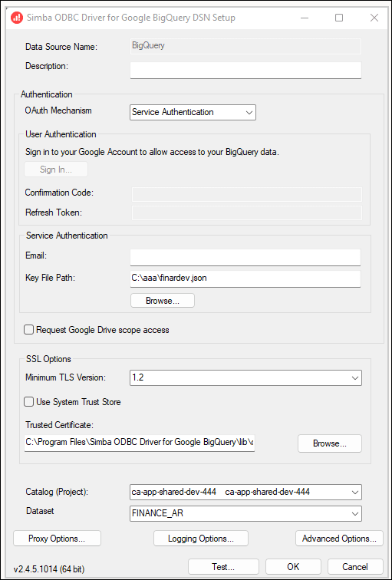392x580 pixels.
Task: Click the version text v2.4.5.1014 (64 bit)
Action: (x=49, y=569)
